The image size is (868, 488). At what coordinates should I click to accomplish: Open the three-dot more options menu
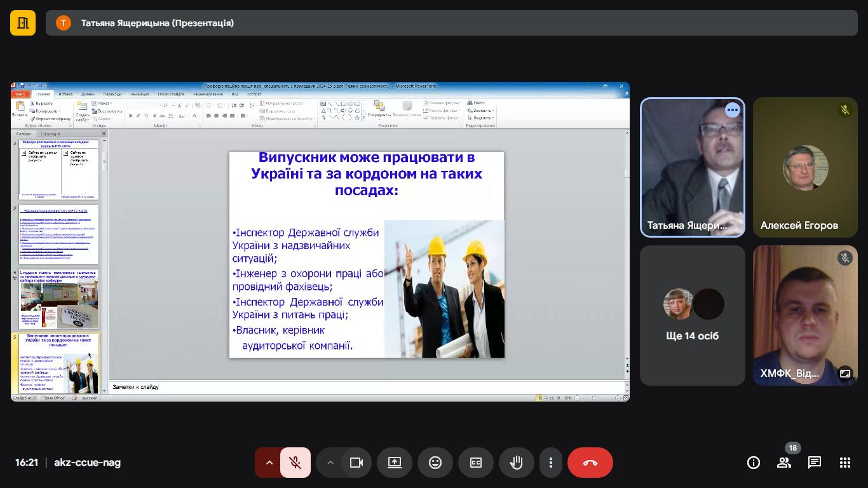click(x=551, y=463)
